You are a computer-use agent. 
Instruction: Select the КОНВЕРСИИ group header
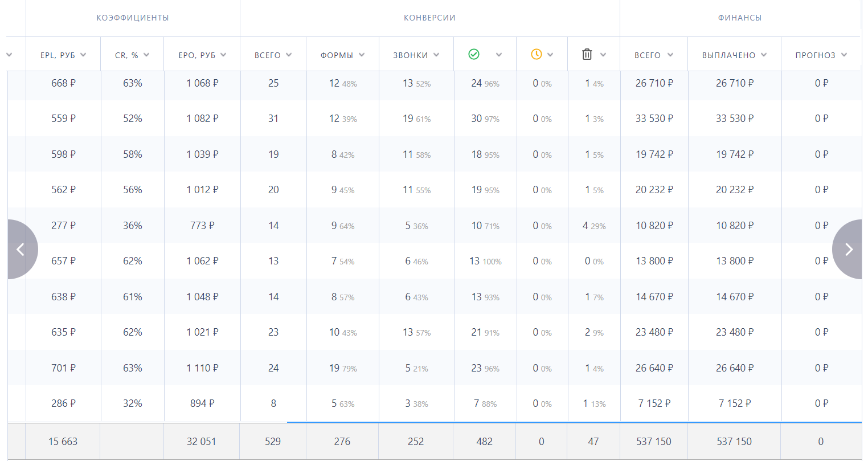pos(429,18)
